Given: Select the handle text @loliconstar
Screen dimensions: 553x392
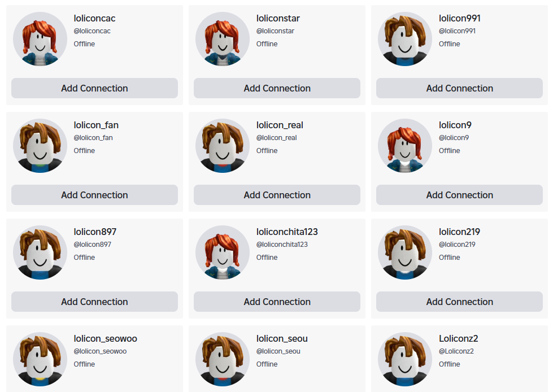Looking at the screenshot, I should coord(275,31).
